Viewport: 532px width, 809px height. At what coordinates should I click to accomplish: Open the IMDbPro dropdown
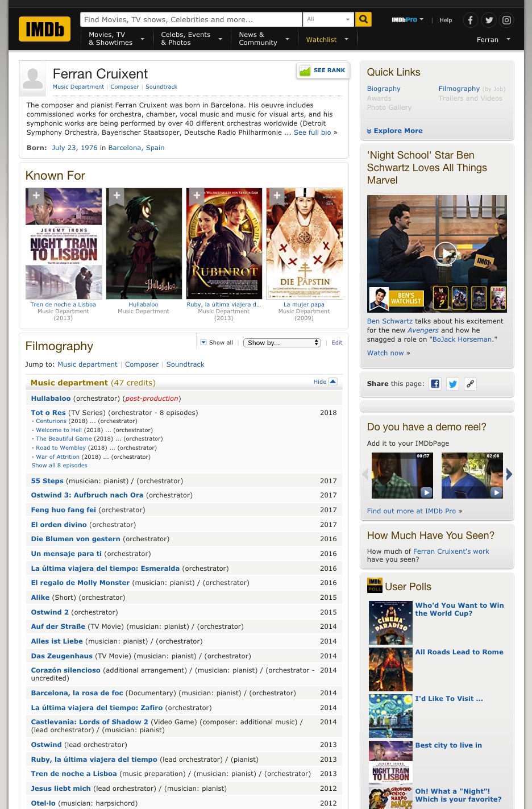coord(408,20)
